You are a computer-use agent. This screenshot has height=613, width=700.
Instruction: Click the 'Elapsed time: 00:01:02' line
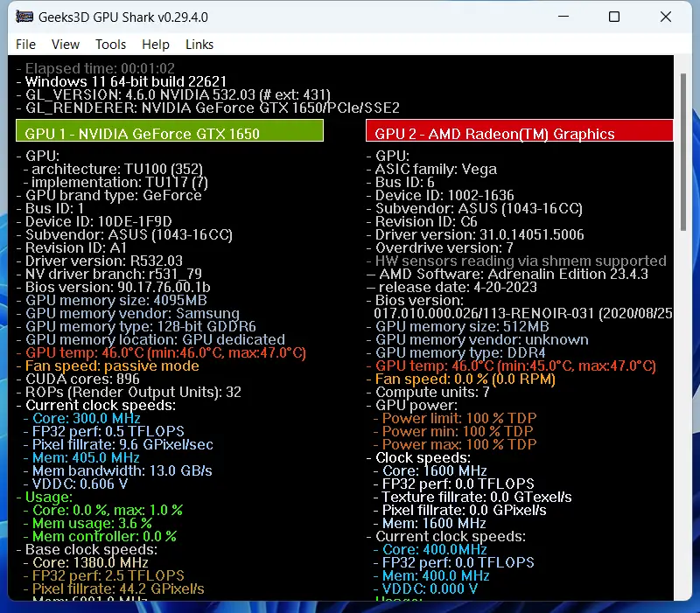(x=95, y=68)
